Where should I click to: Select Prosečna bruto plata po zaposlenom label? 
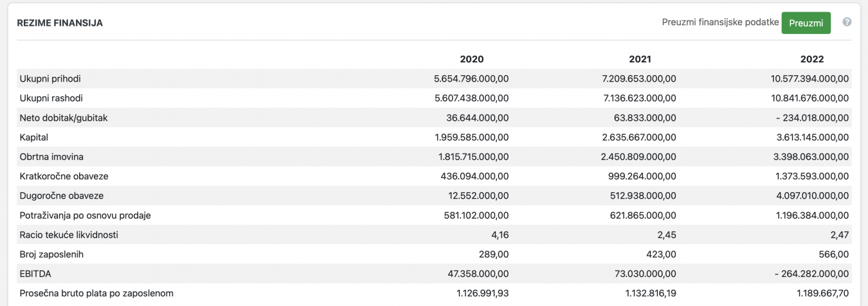96,294
